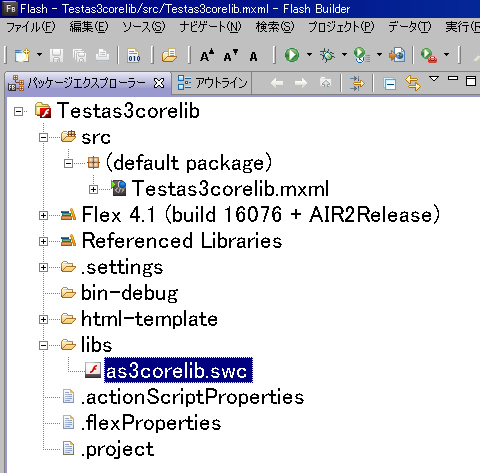
Task: Open the ナビゲート(N) menu
Action: coord(210,27)
